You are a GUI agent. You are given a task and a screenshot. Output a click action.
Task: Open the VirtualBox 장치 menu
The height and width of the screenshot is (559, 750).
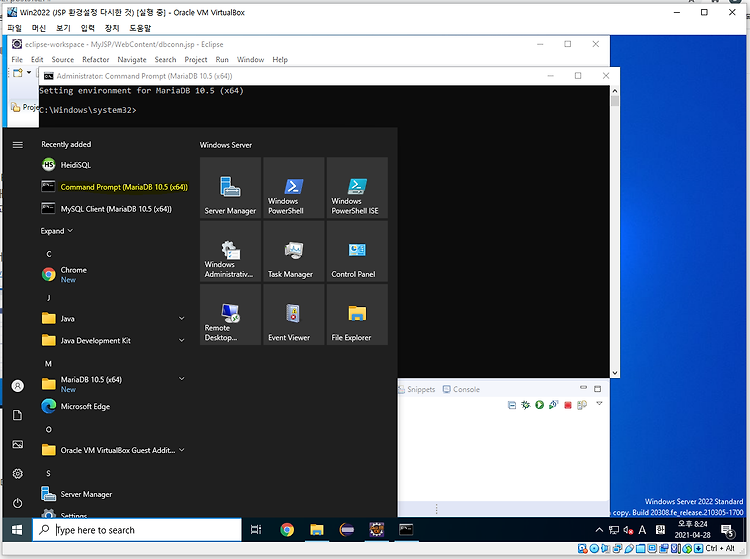pyautogui.click(x=112, y=28)
